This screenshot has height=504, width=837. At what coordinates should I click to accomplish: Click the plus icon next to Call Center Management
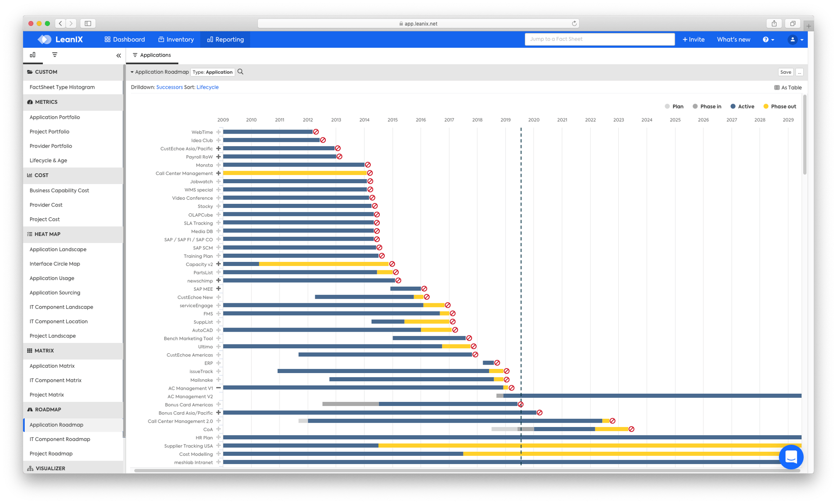(x=219, y=173)
